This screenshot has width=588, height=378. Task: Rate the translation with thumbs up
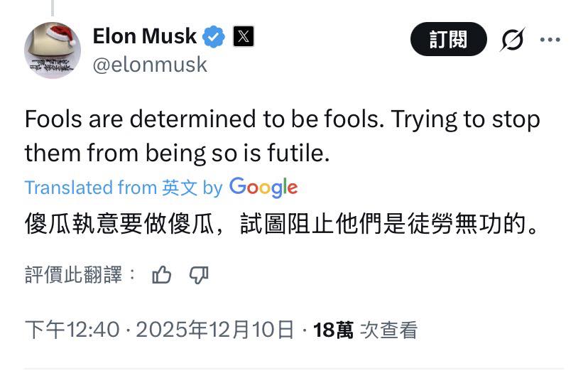click(162, 275)
